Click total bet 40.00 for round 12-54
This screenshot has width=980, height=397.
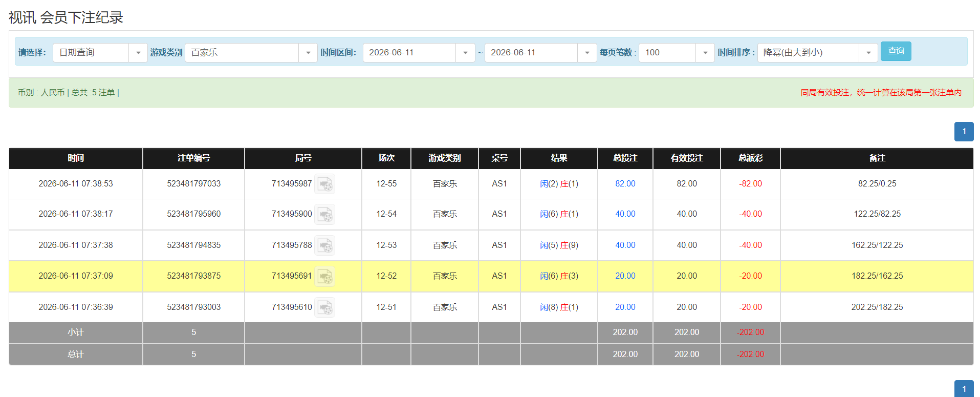pos(625,214)
